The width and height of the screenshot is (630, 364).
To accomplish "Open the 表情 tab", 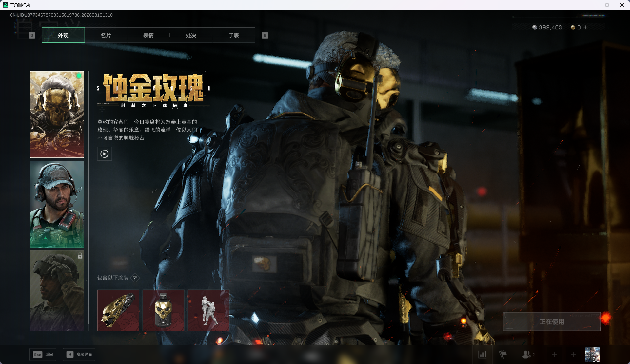I will [148, 35].
